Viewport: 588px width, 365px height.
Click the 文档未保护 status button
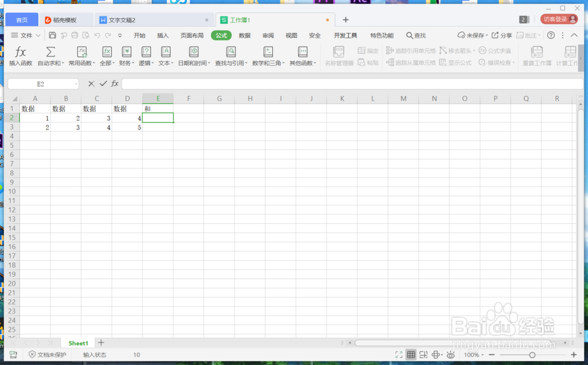pos(48,355)
